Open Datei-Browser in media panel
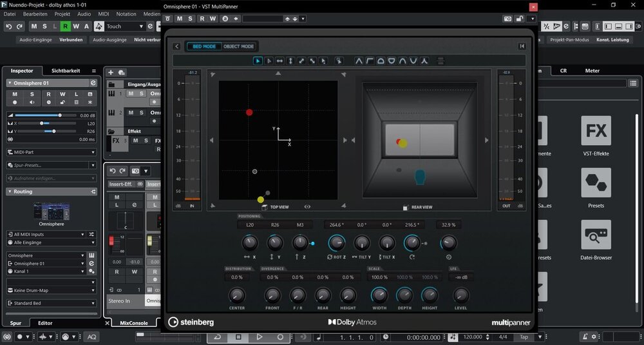Image resolution: width=644 pixels, height=345 pixels. (596, 240)
